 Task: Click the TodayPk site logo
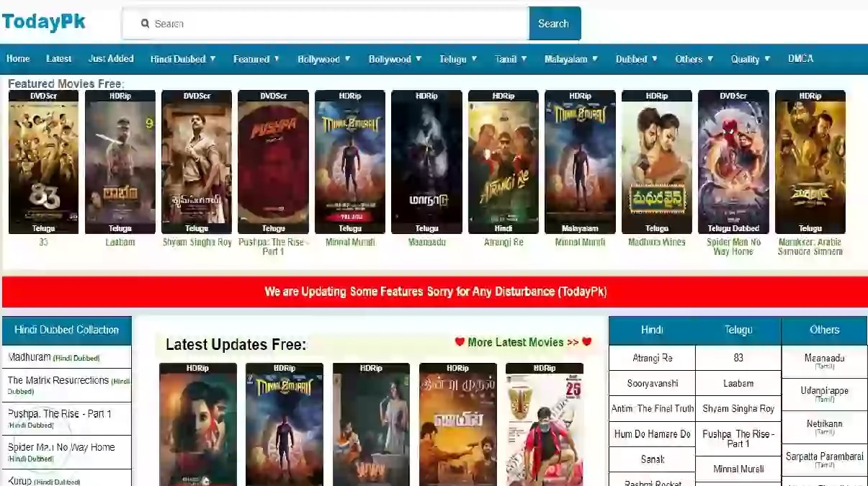[x=44, y=22]
